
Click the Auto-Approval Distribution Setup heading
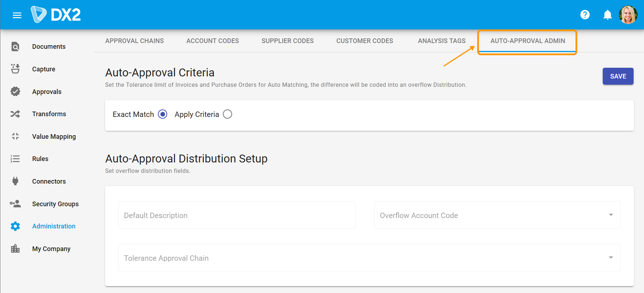[187, 159]
